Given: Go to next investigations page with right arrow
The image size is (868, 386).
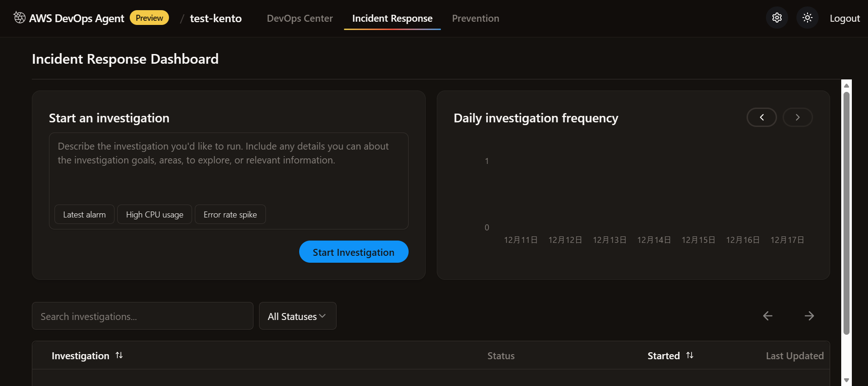Looking at the screenshot, I should [809, 316].
